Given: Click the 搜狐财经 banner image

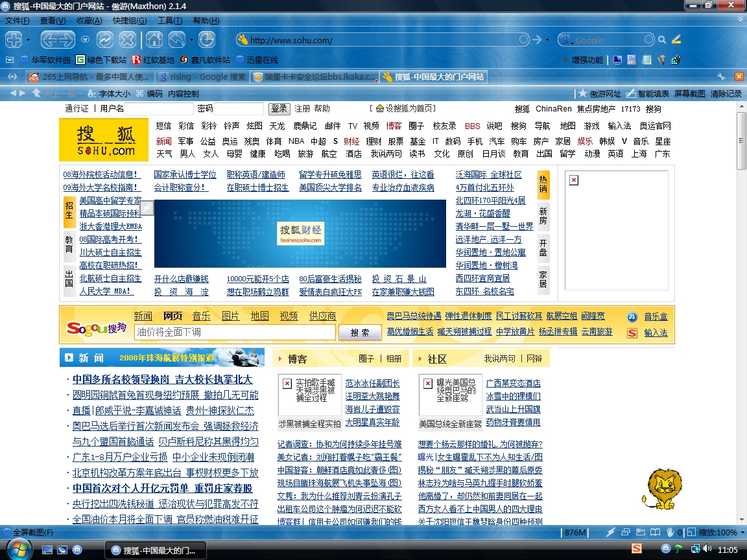Looking at the screenshot, I should [300, 234].
